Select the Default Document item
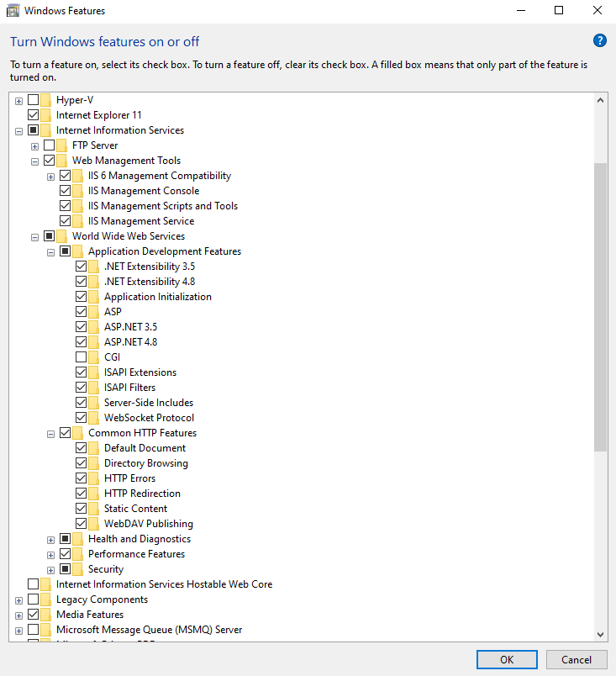This screenshot has height=676, width=616. [145, 448]
